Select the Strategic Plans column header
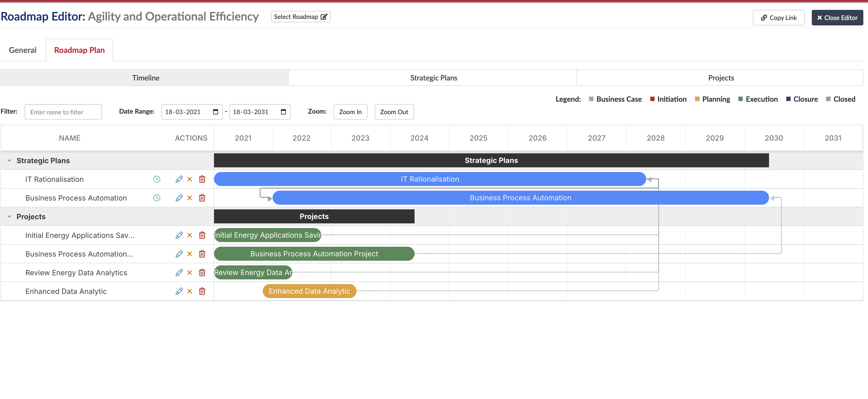The image size is (868, 399). [433, 78]
